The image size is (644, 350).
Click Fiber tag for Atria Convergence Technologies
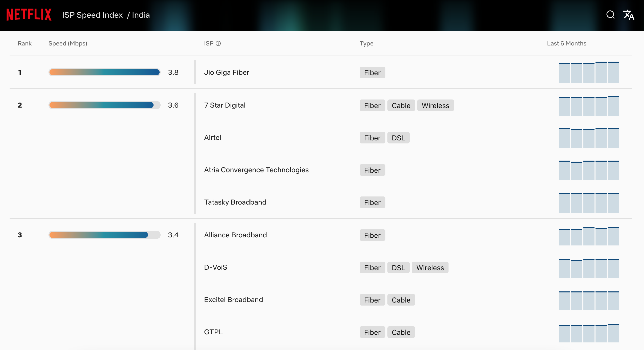click(372, 170)
